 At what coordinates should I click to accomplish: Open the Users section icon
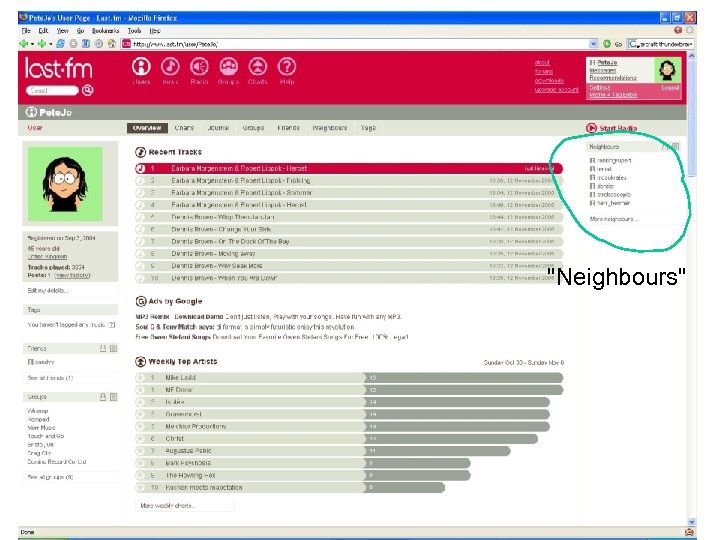coord(141,67)
